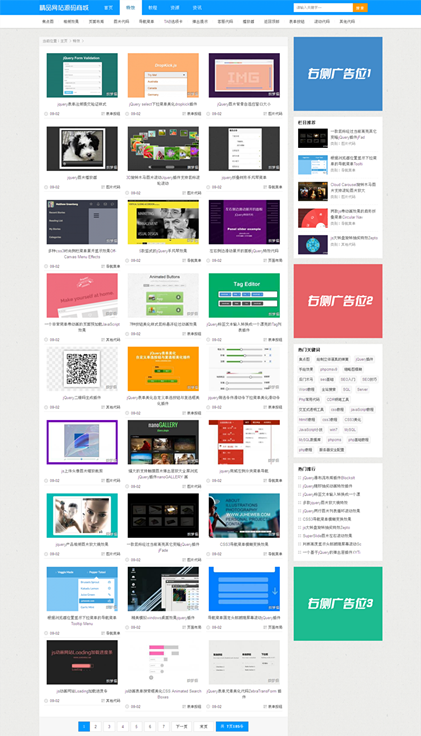Open the green Tag Editor thumbnail
This screenshot has width=421, height=736.
point(244,295)
